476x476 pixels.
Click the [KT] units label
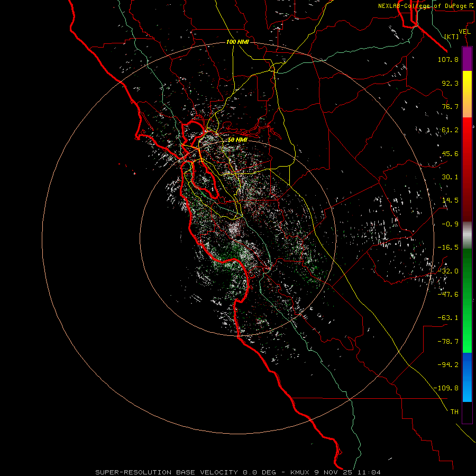pos(452,36)
